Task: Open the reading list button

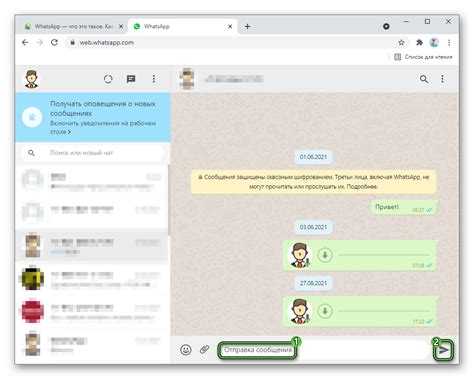Action: [x=424, y=57]
